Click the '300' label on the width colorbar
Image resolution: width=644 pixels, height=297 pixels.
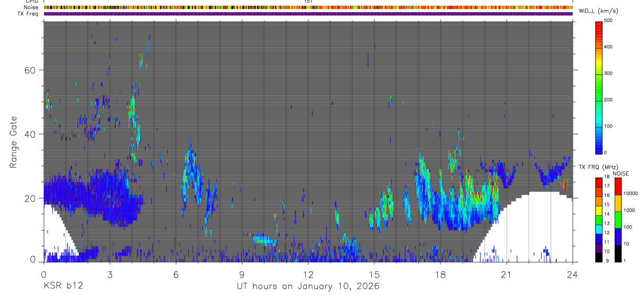[608, 73]
